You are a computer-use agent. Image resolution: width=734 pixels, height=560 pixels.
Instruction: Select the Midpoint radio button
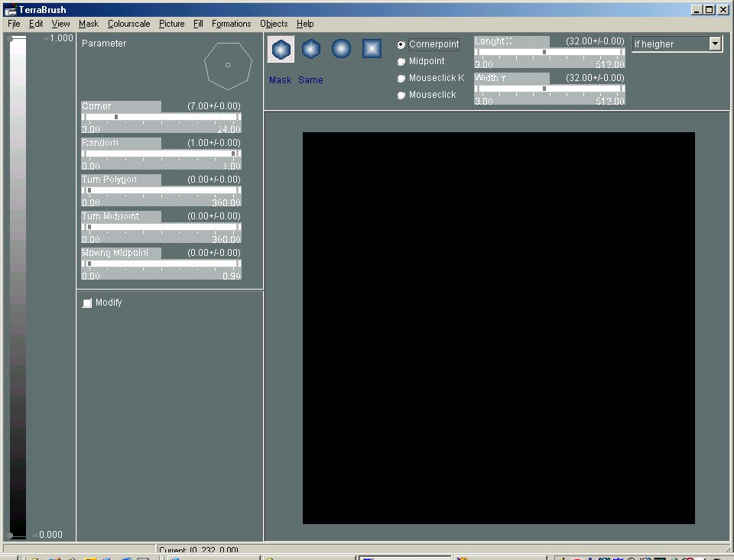pyautogui.click(x=401, y=61)
